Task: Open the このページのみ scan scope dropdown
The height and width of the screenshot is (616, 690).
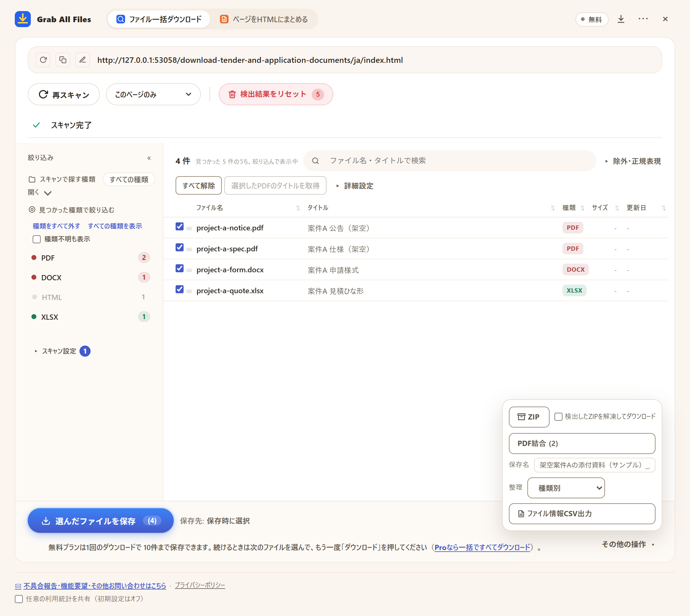Action: point(153,95)
